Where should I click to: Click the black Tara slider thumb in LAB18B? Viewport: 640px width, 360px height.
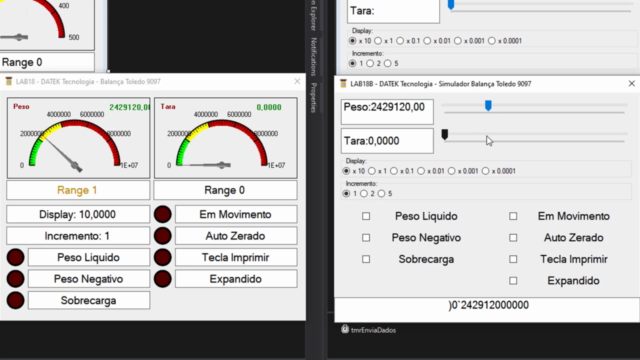click(445, 135)
